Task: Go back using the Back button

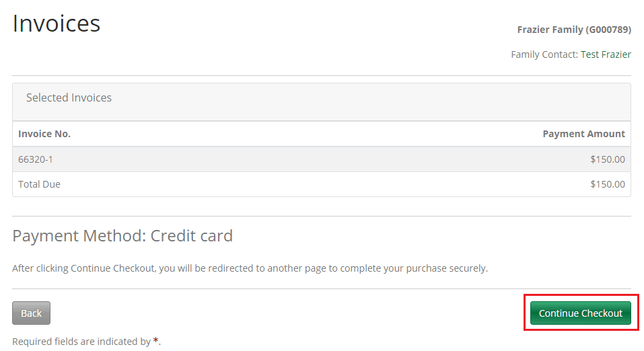Action: (31, 313)
